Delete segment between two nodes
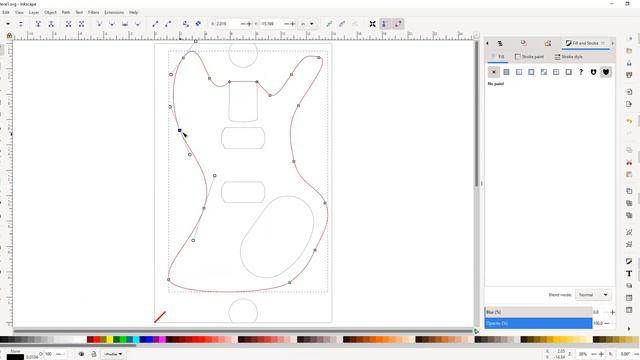This screenshot has height=360, width=640. tap(81, 24)
